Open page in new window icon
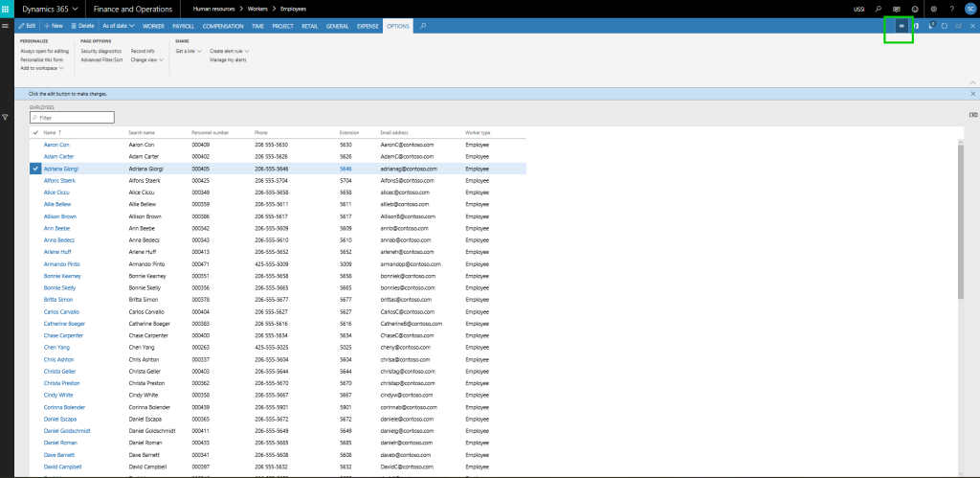This screenshot has height=478, width=980. (x=958, y=26)
